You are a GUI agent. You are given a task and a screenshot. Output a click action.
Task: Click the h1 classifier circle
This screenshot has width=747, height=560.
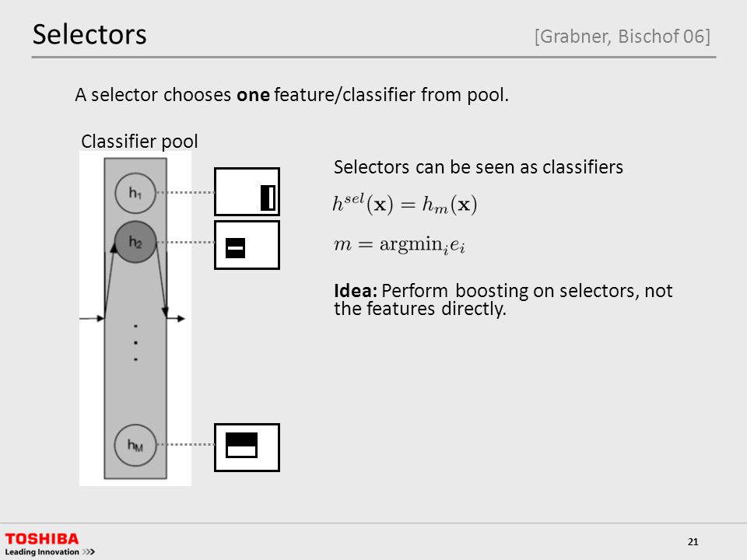click(135, 193)
